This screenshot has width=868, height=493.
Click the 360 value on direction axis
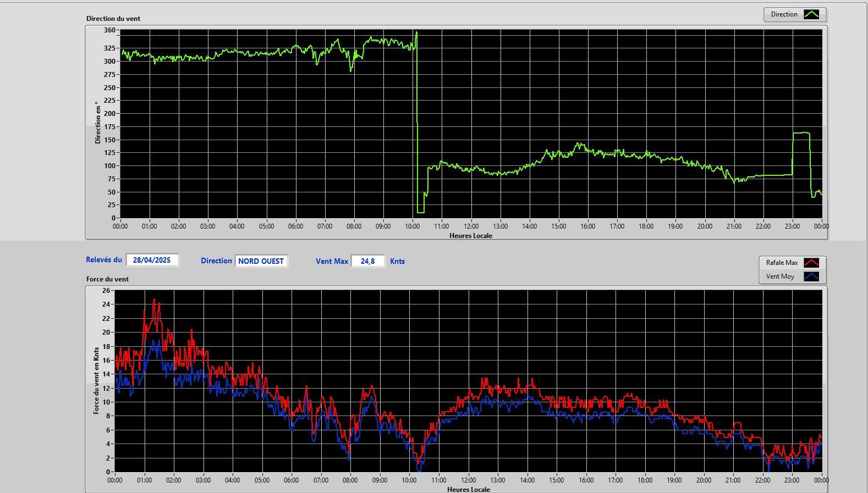[109, 30]
